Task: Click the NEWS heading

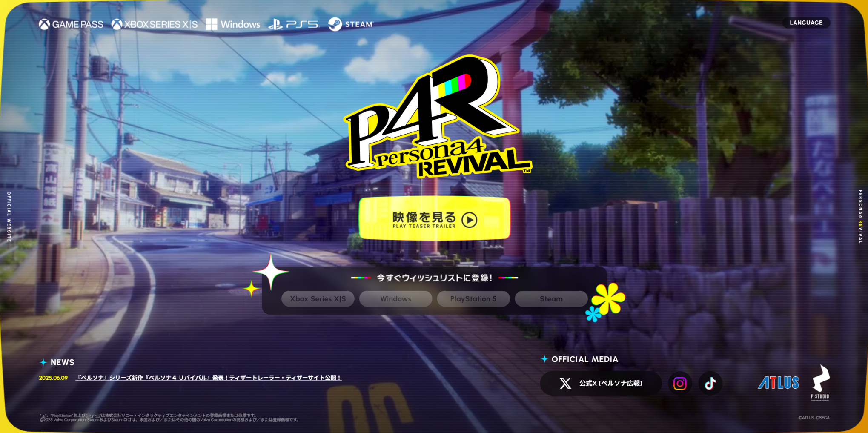Action: point(62,362)
